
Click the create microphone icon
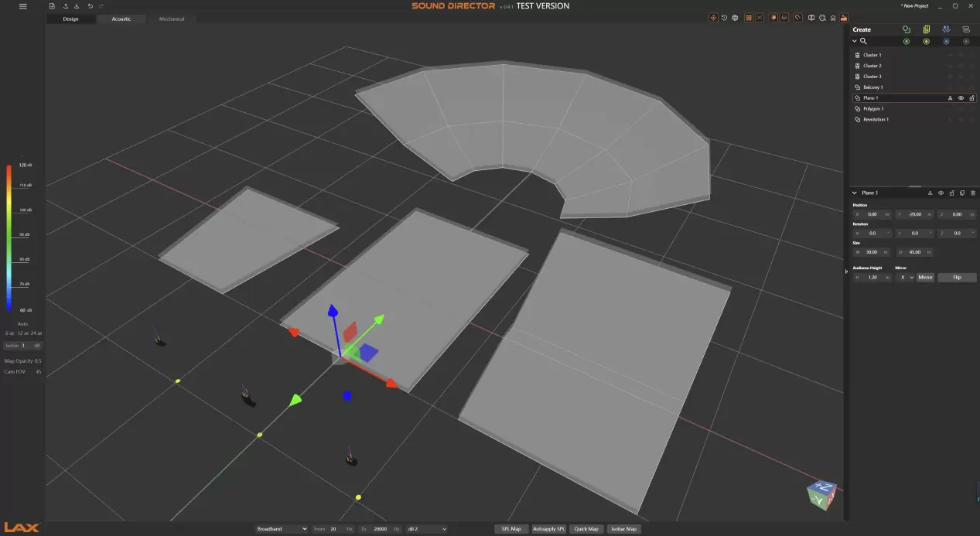[x=946, y=29]
